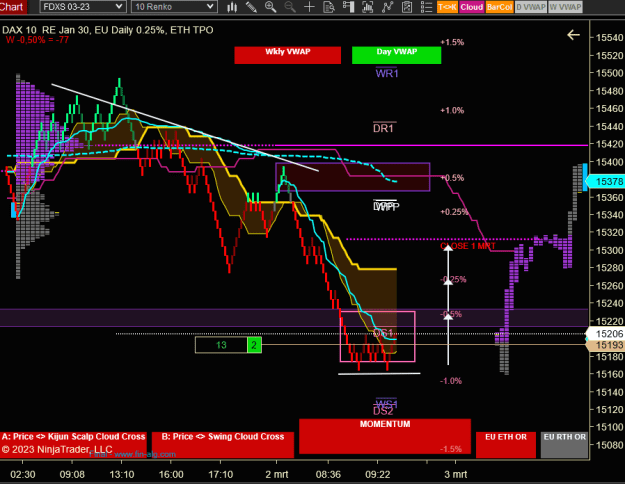Toggle the BarCol button
This screenshot has width=625, height=484.
point(499,7)
